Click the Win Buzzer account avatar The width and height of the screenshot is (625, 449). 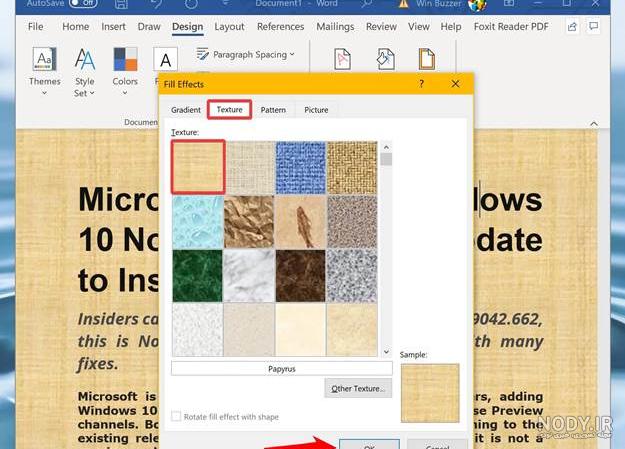click(x=477, y=5)
